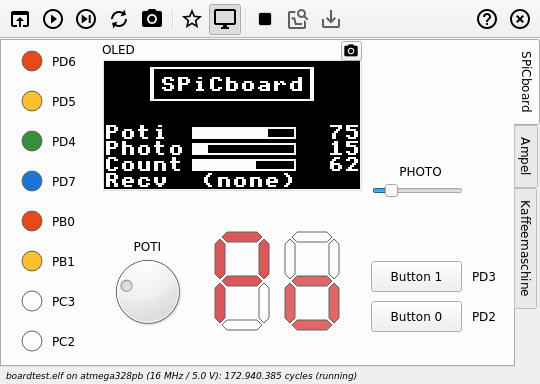Open the trace inspection magnifier icon

tap(298, 19)
